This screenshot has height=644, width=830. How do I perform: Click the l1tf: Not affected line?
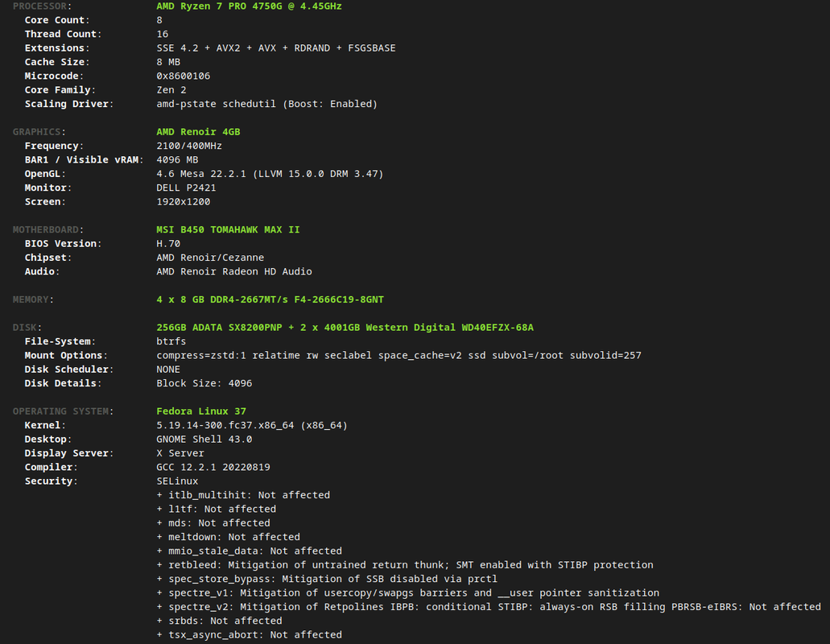[x=216, y=509]
